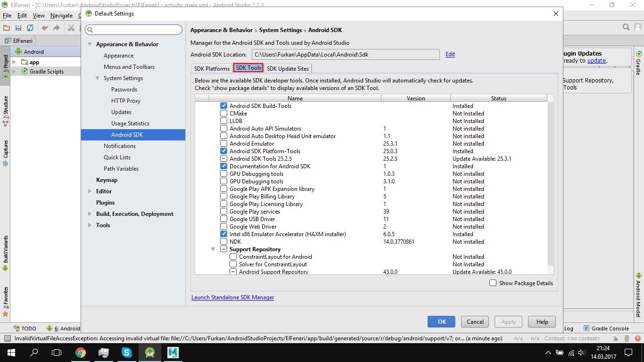This screenshot has height=362, width=644.
Task: Open the Build Variants tool window
Action: 5,254
